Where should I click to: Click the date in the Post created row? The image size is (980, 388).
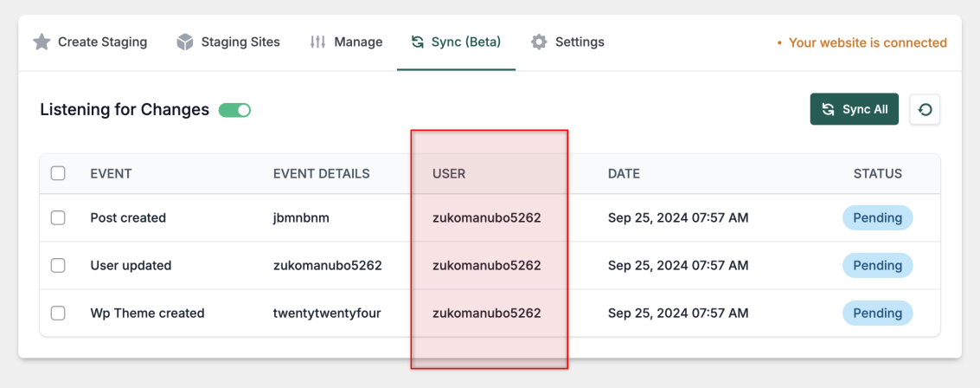point(678,217)
